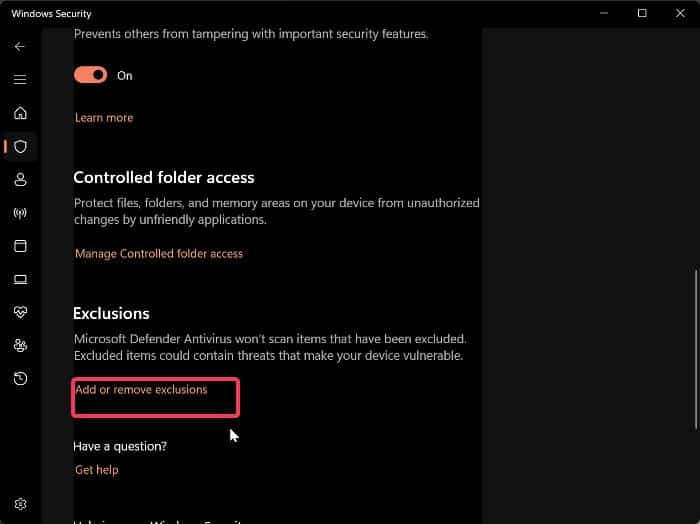This screenshot has height=524, width=700.
Task: Open Manage Controlled folder access link
Action: (159, 254)
